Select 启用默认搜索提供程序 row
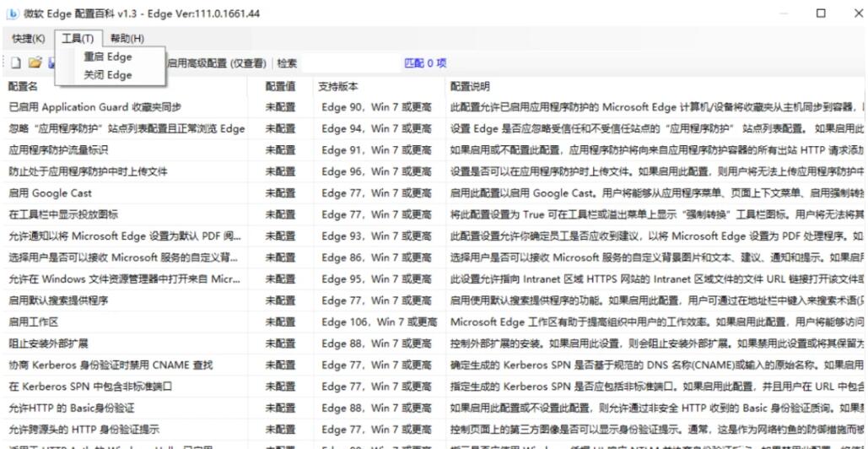The width and height of the screenshot is (868, 449). [x=434, y=300]
